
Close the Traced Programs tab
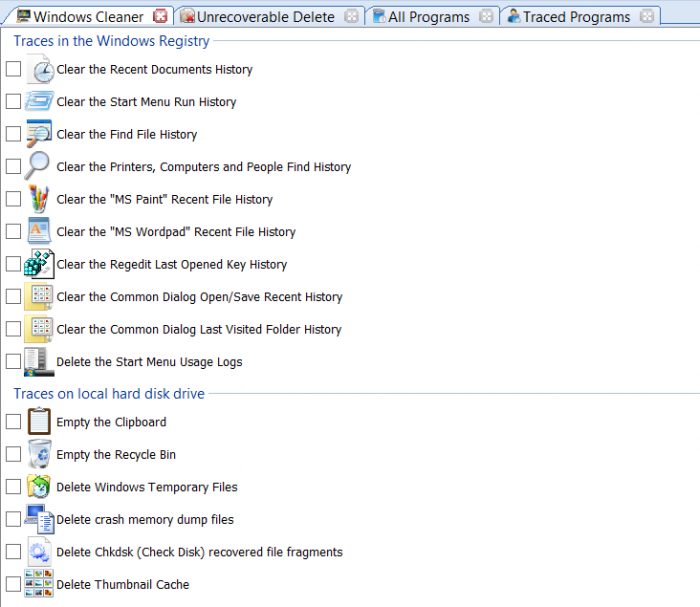tap(646, 17)
